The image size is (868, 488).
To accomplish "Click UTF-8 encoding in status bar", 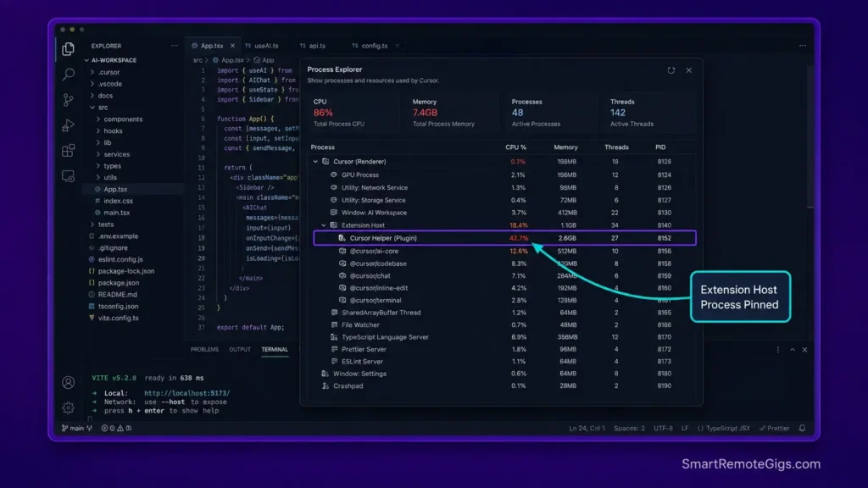I will coord(663,428).
